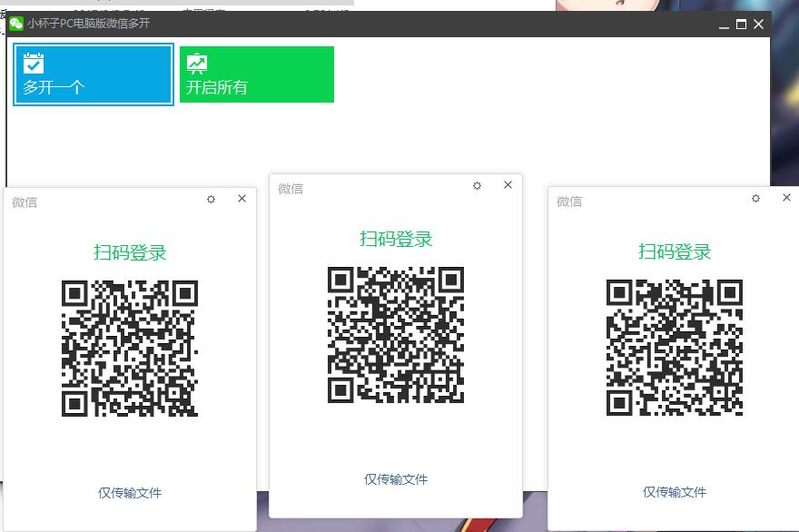Click the QR code in the right WeChat window
The height and width of the screenshot is (532, 799).
click(674, 348)
